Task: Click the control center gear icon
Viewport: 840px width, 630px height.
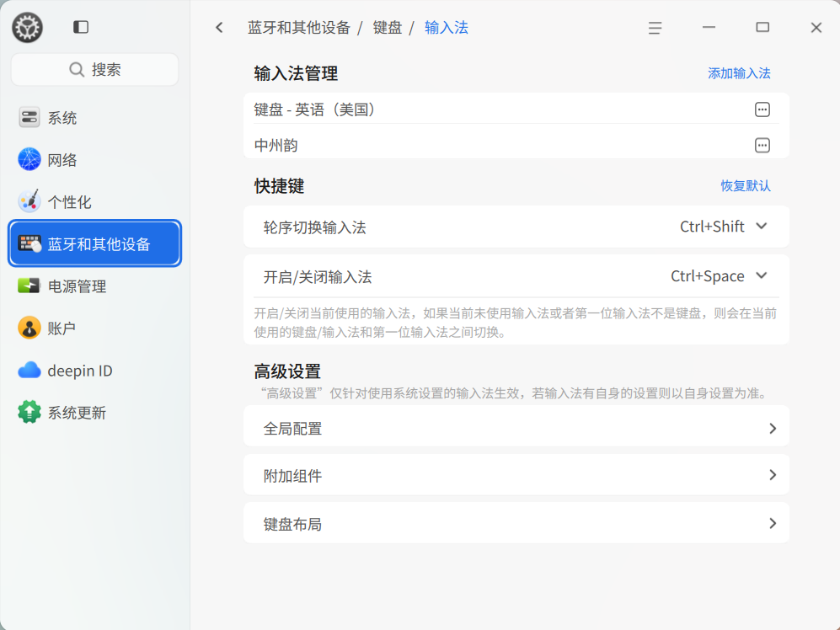Action: click(x=27, y=28)
